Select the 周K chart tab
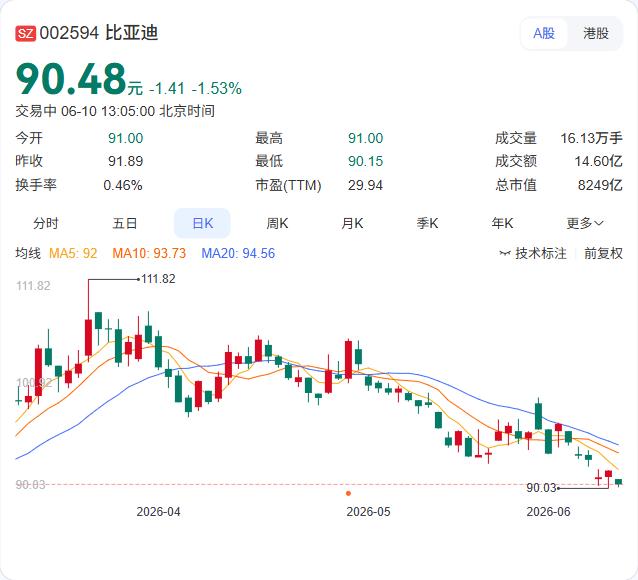The height and width of the screenshot is (580, 638). point(277,223)
